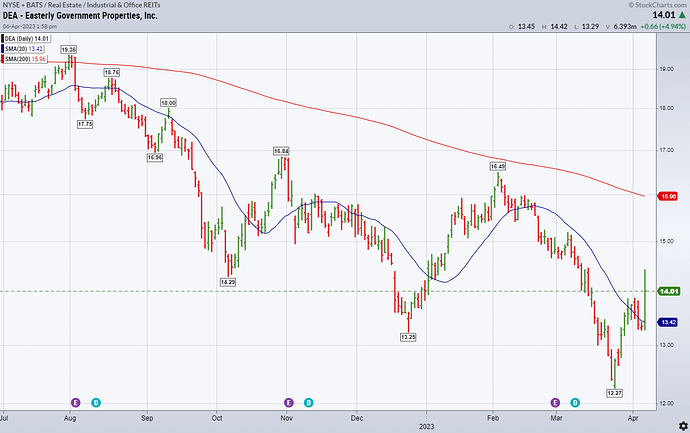
Task: Click the Dec label on the time axis
Action: tap(357, 418)
